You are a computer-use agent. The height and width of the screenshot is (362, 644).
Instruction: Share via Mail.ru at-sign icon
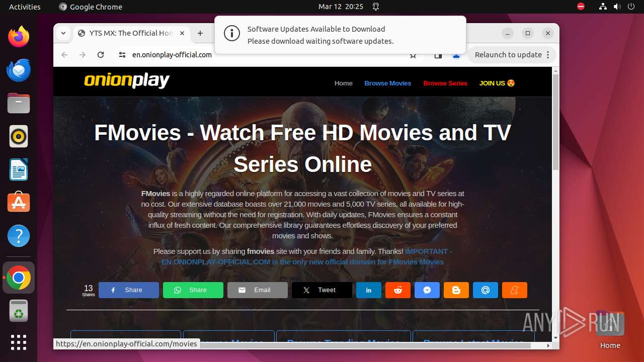coord(486,290)
